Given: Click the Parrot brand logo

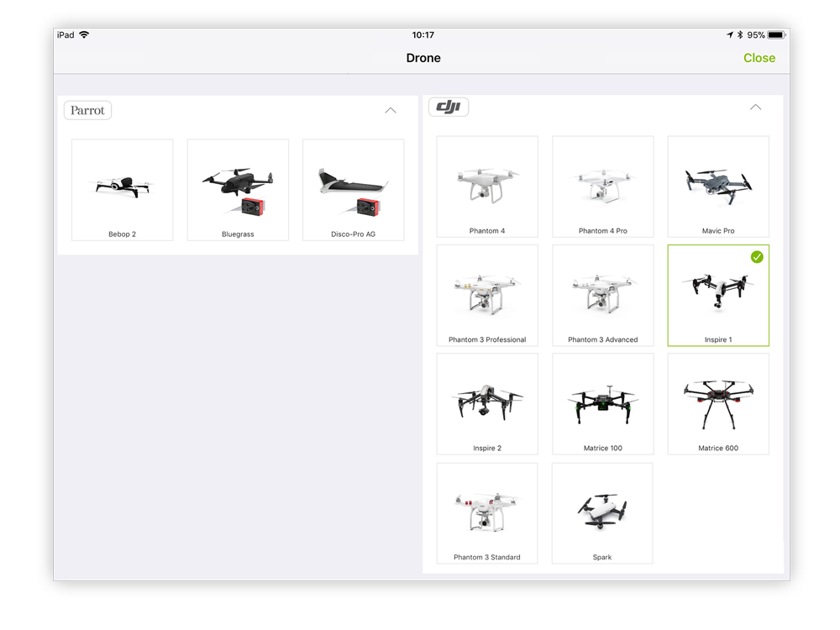Looking at the screenshot, I should [x=87, y=110].
